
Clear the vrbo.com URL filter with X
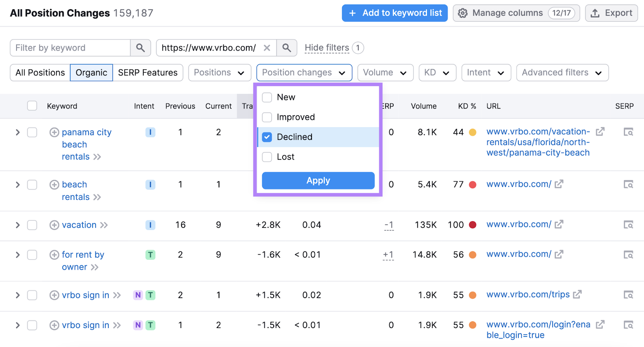pos(266,48)
